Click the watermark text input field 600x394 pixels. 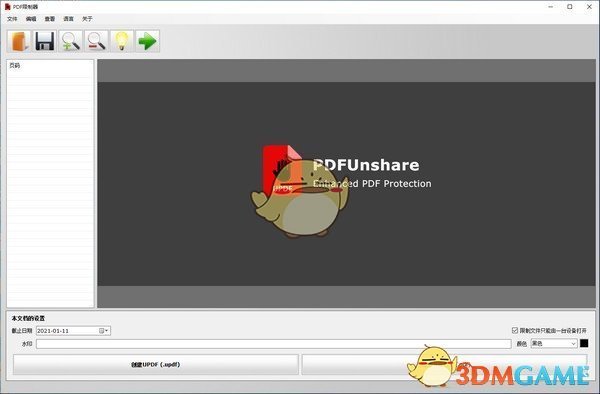coord(274,344)
